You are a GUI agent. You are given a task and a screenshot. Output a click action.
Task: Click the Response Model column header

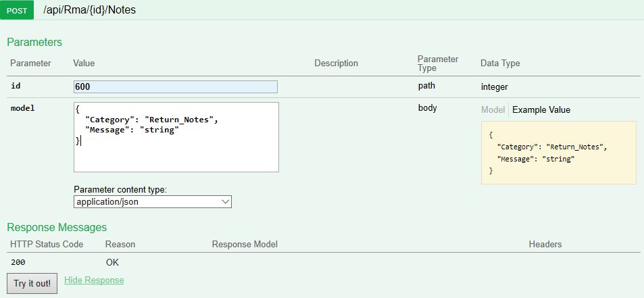click(245, 245)
